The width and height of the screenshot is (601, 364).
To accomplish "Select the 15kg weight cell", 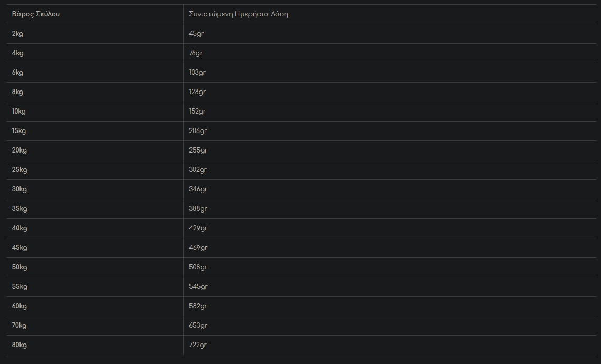I will tap(19, 131).
